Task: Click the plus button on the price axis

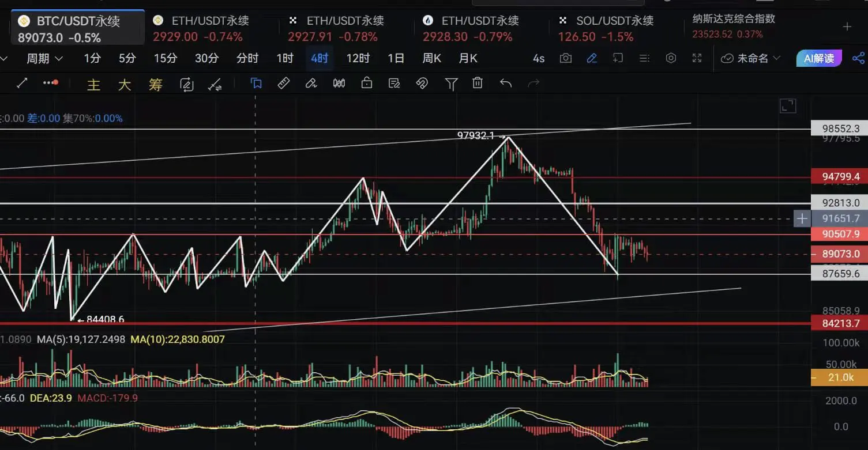Action: point(802,219)
